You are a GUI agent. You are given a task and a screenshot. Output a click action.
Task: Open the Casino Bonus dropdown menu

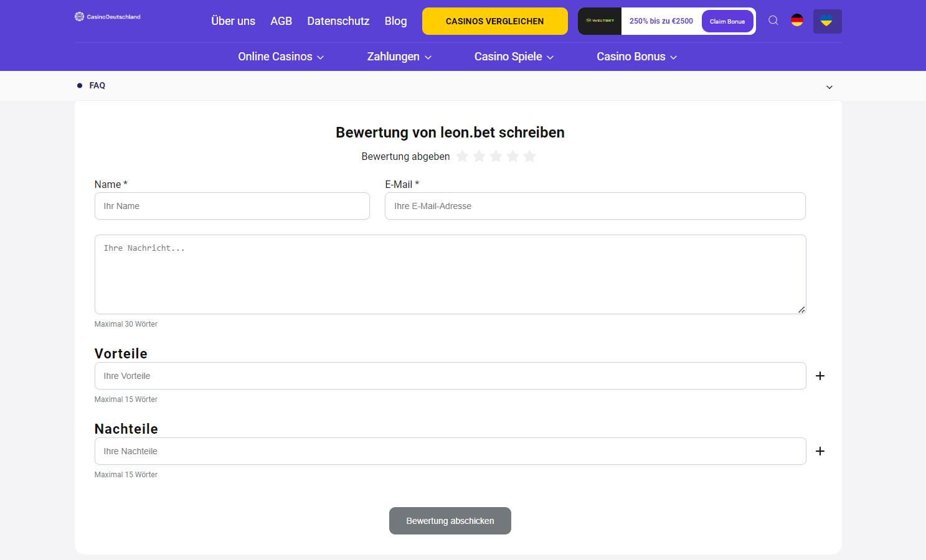pyautogui.click(x=636, y=57)
